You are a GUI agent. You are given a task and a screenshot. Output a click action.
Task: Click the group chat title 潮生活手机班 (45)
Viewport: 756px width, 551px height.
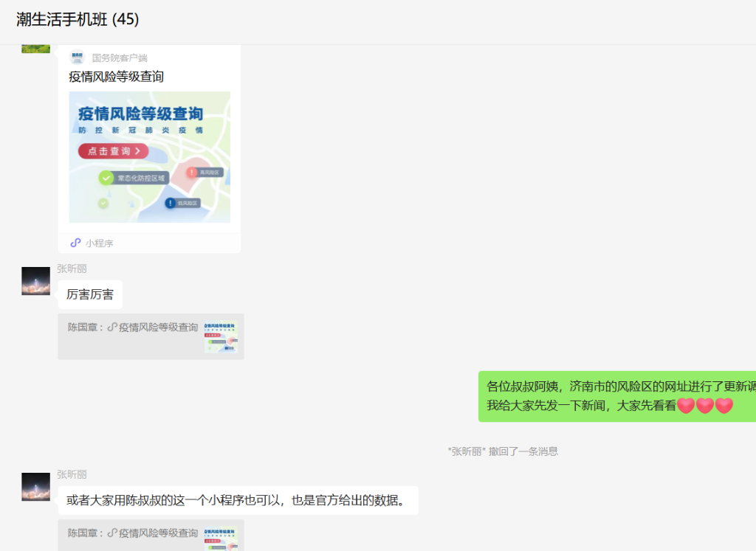click(x=78, y=20)
